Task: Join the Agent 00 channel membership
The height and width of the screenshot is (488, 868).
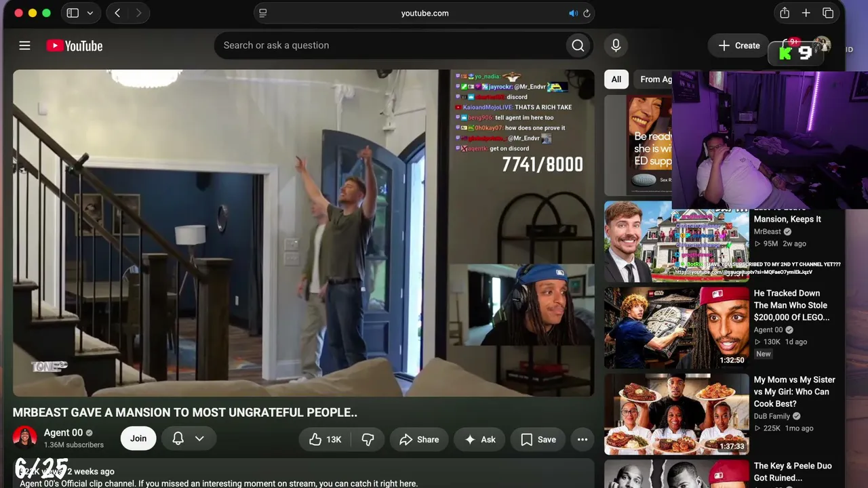Action: coord(138,439)
